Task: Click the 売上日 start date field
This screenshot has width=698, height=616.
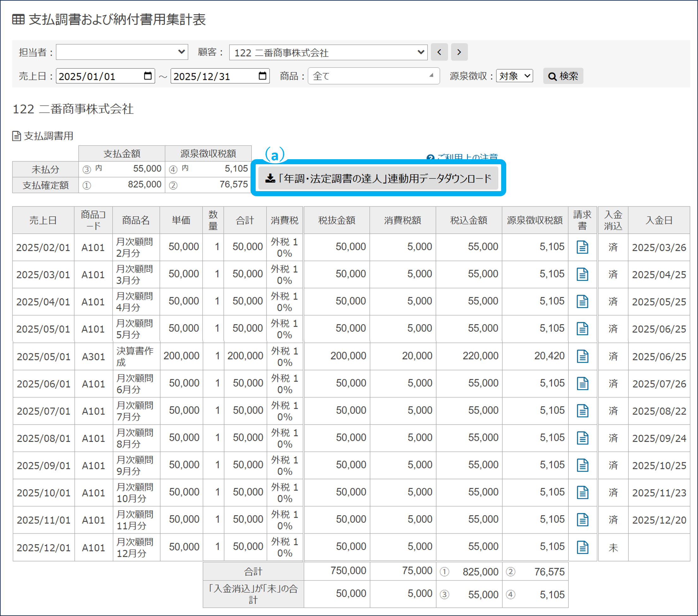Action: tap(99, 76)
